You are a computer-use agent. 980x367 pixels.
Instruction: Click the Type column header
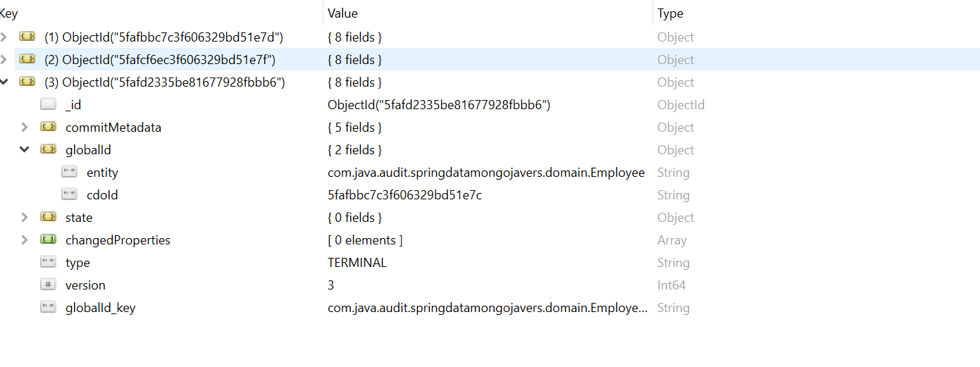[x=670, y=13]
